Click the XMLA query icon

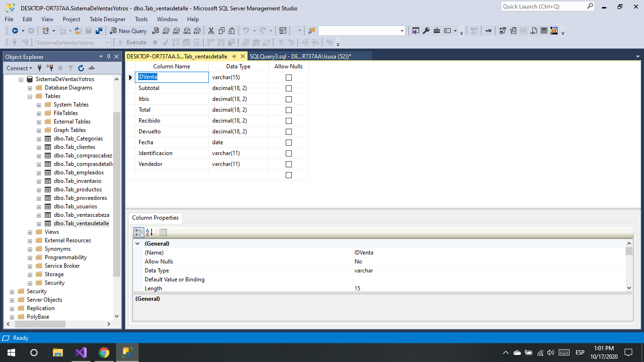pyautogui.click(x=187, y=31)
